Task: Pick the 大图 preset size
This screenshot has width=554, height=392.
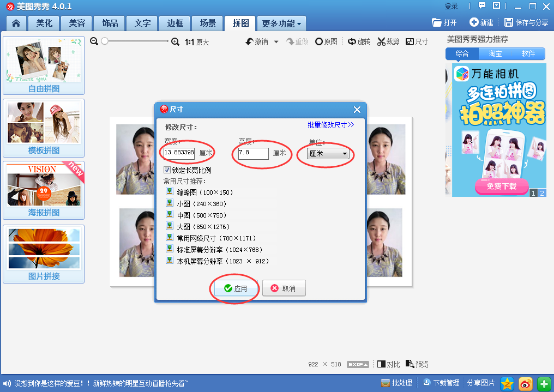Action: (198, 227)
